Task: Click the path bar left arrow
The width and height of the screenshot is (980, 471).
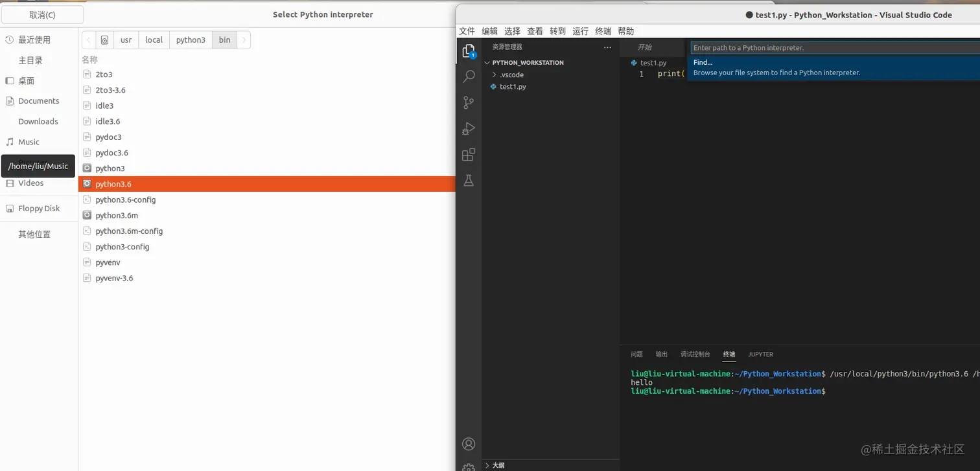Action: (x=89, y=40)
